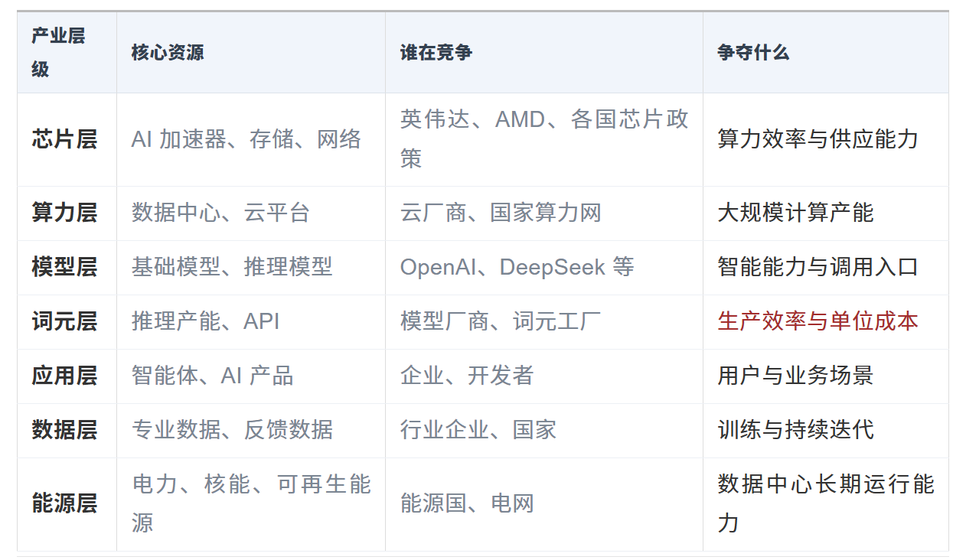Click the red 生产效率与单位成本 text
This screenshot has width=953, height=560.
pos(818,321)
